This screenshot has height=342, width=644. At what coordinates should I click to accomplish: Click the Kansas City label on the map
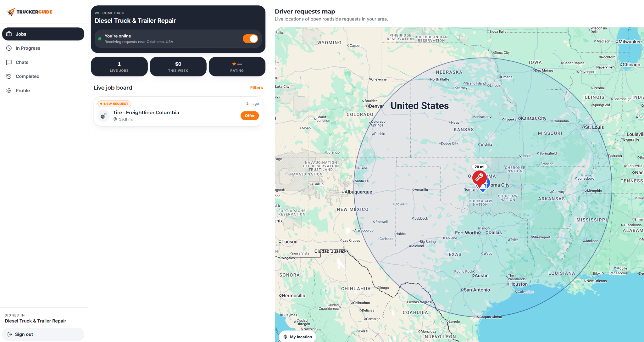[x=533, y=118]
